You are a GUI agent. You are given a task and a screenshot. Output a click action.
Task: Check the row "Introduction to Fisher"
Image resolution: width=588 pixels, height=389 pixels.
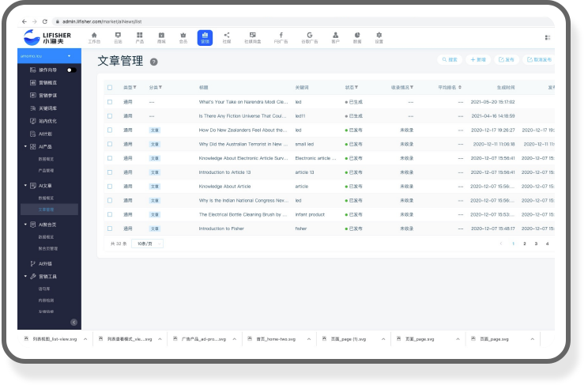(x=110, y=228)
